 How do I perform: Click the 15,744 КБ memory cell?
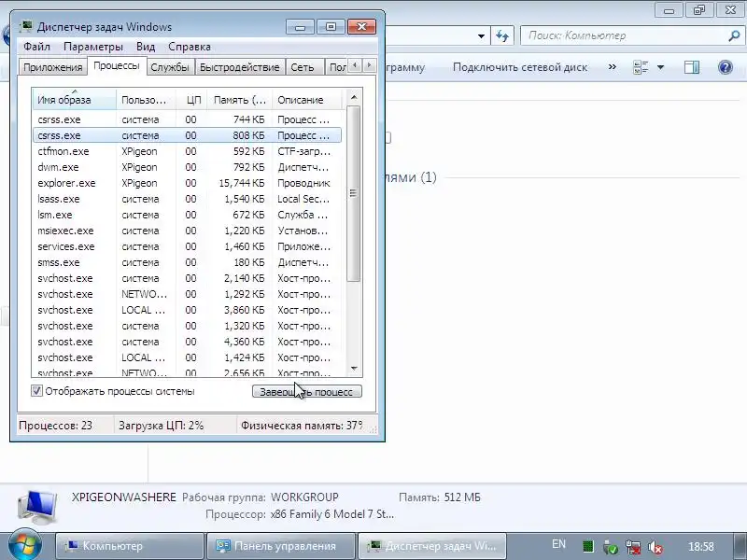pyautogui.click(x=242, y=183)
